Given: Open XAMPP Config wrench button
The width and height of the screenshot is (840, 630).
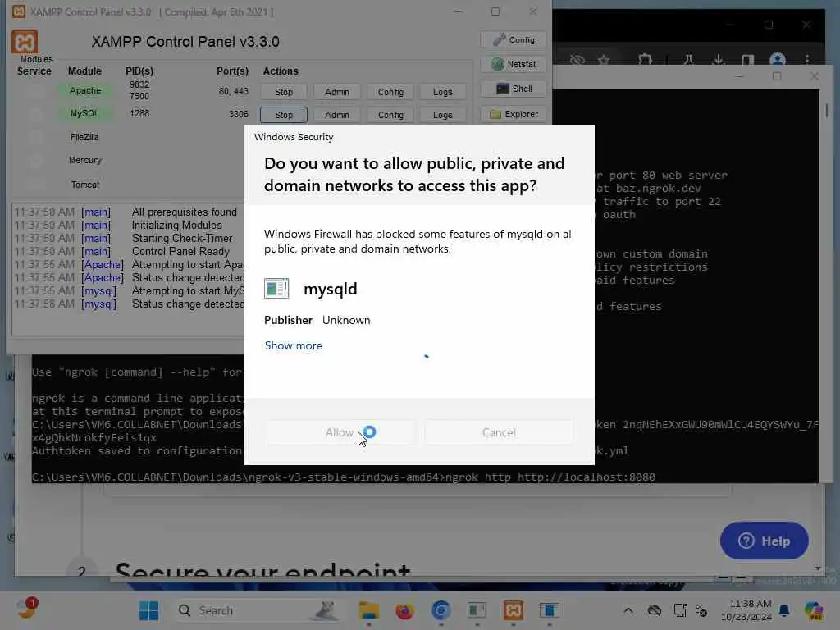Looking at the screenshot, I should pyautogui.click(x=514, y=39).
